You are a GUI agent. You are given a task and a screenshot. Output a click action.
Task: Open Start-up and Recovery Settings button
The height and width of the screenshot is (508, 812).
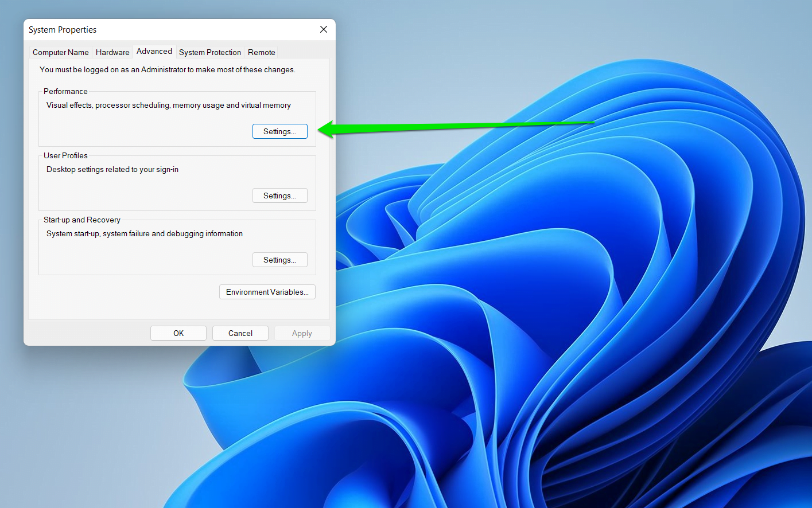(280, 260)
